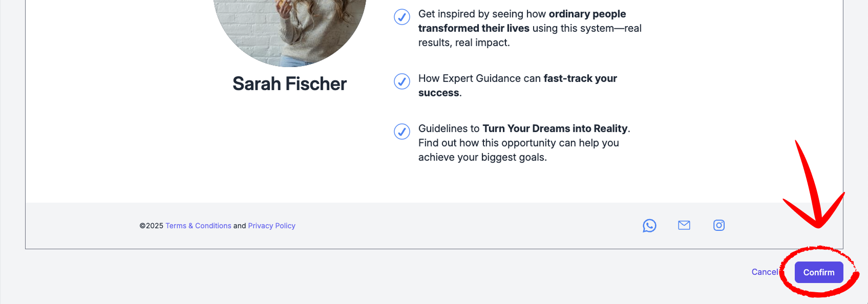This screenshot has height=304, width=868.
Task: Click bold "ordinary people transformed their lives" text
Action: tap(522, 21)
